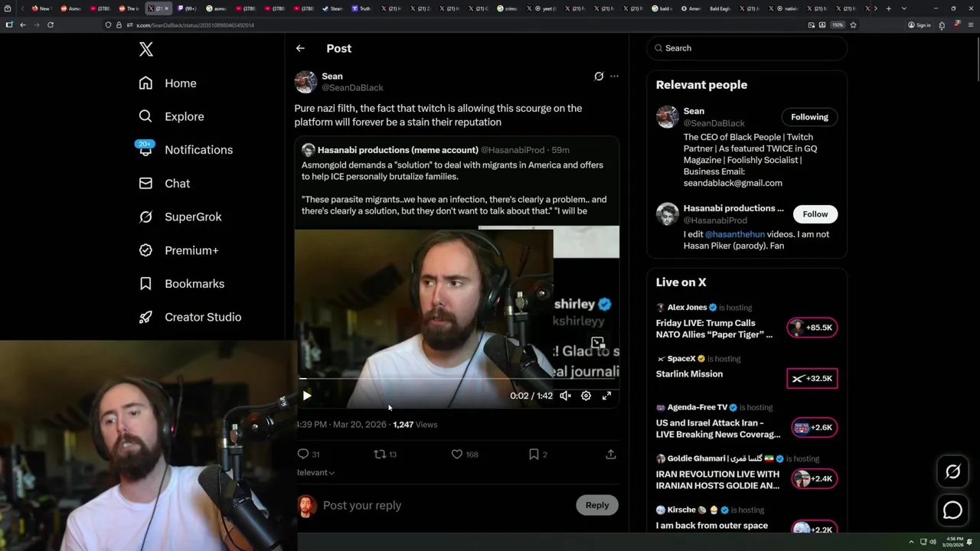Open the @hasanthehun link in the bio
This screenshot has width=980, height=551.
pos(735,235)
